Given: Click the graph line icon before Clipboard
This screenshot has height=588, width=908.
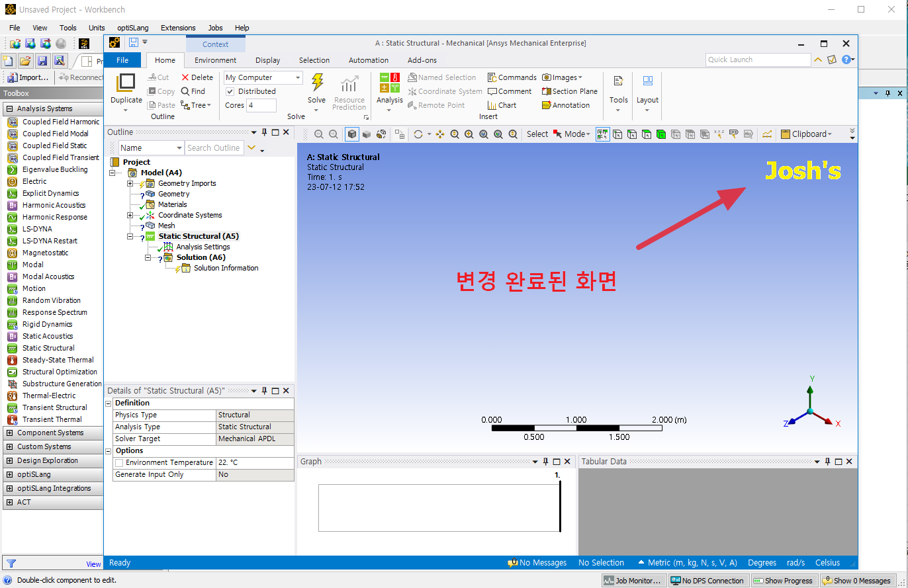Looking at the screenshot, I should (766, 134).
